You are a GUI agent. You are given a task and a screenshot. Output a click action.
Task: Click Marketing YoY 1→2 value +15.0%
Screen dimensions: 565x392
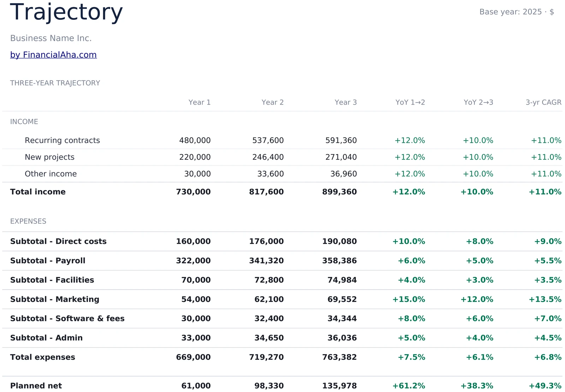(409, 299)
